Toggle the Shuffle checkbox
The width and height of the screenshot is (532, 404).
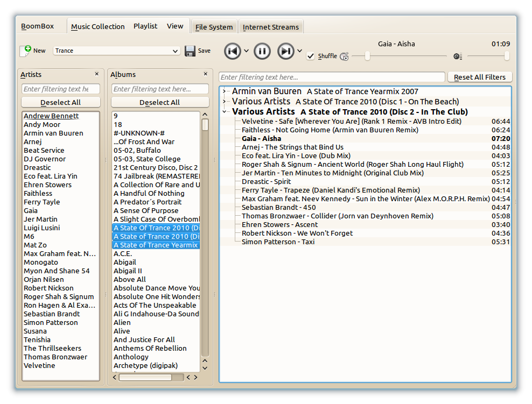tap(310, 56)
